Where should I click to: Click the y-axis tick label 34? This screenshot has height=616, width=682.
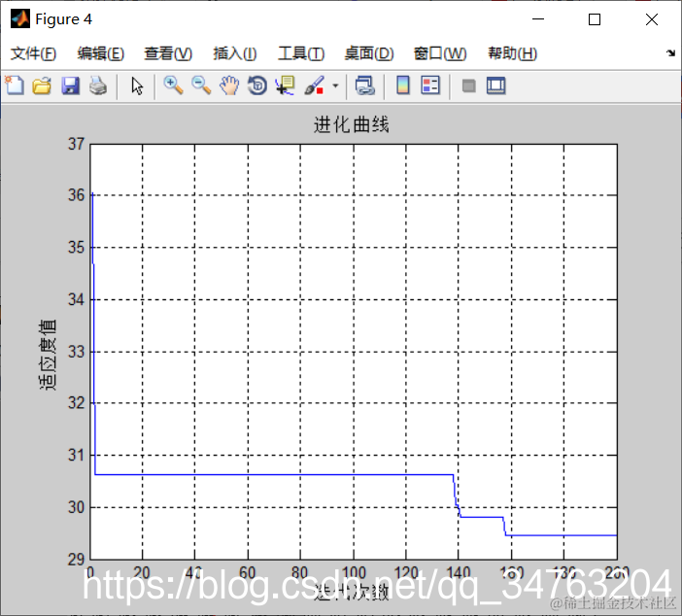[76, 299]
